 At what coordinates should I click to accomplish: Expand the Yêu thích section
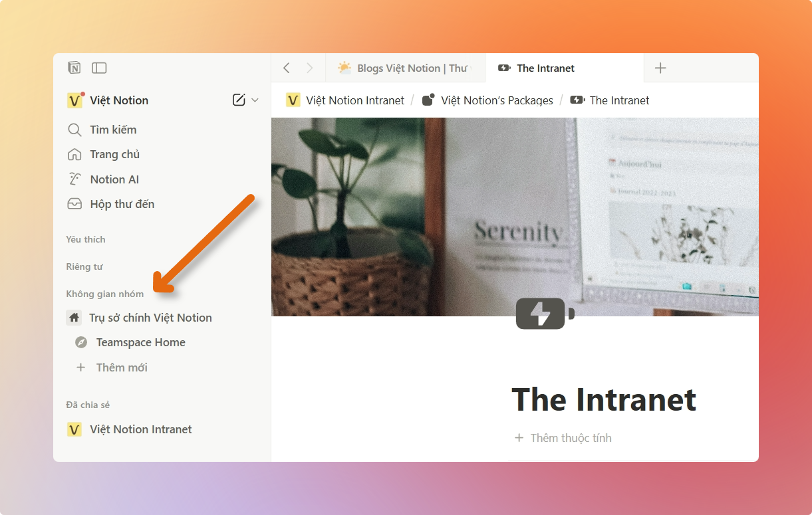click(86, 239)
